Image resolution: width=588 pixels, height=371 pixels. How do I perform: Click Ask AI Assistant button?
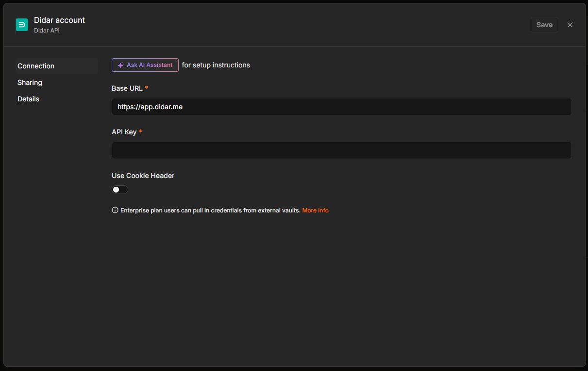point(145,65)
